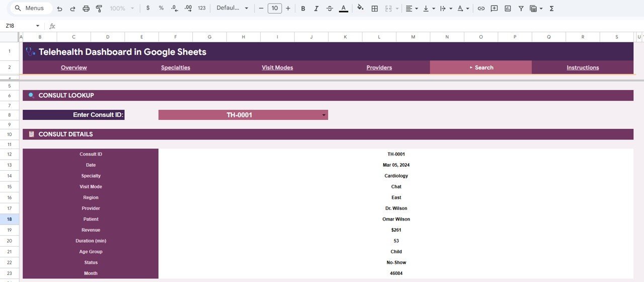Increase font size with plus button
Image resolution: width=644 pixels, height=282 pixels.
click(288, 8)
